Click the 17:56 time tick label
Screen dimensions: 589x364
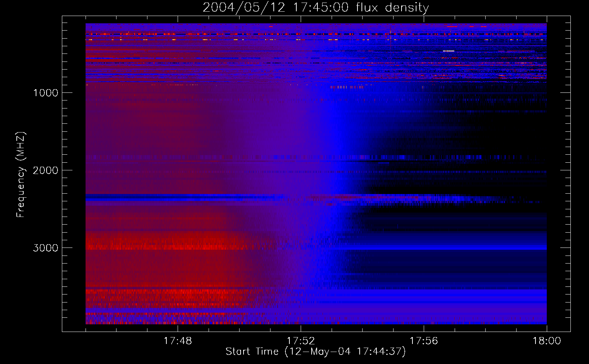[x=424, y=341]
